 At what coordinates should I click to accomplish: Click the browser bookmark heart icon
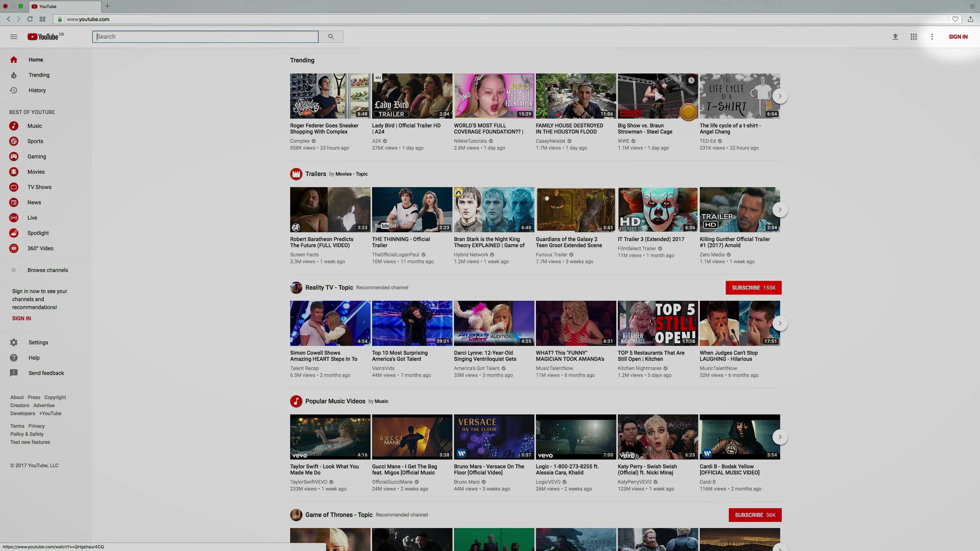(955, 19)
